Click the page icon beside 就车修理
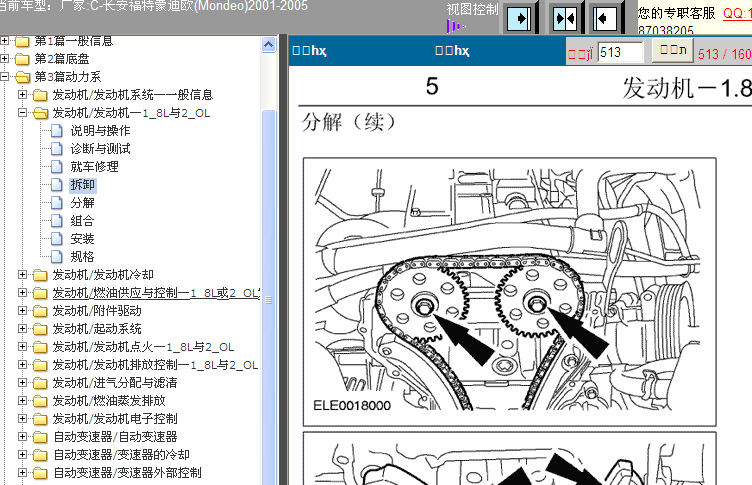752x485 pixels. tap(57, 166)
